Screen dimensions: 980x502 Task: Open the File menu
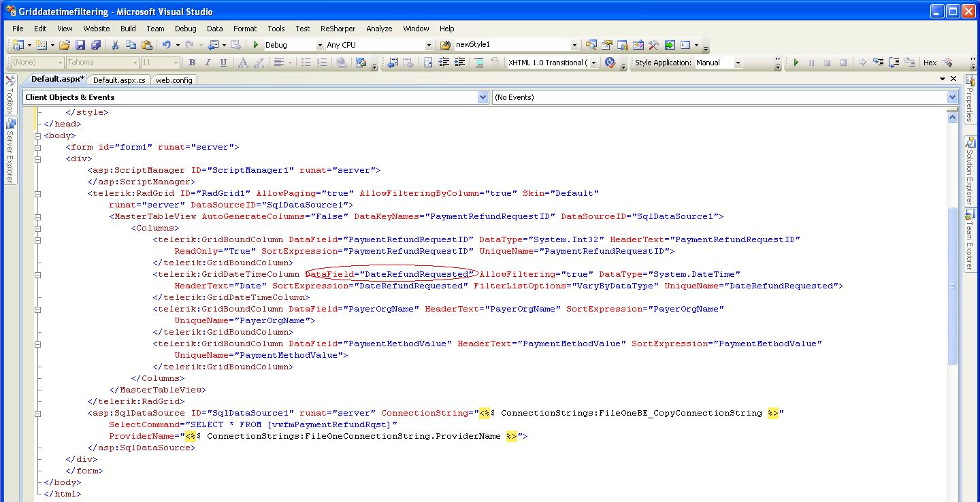[18, 29]
